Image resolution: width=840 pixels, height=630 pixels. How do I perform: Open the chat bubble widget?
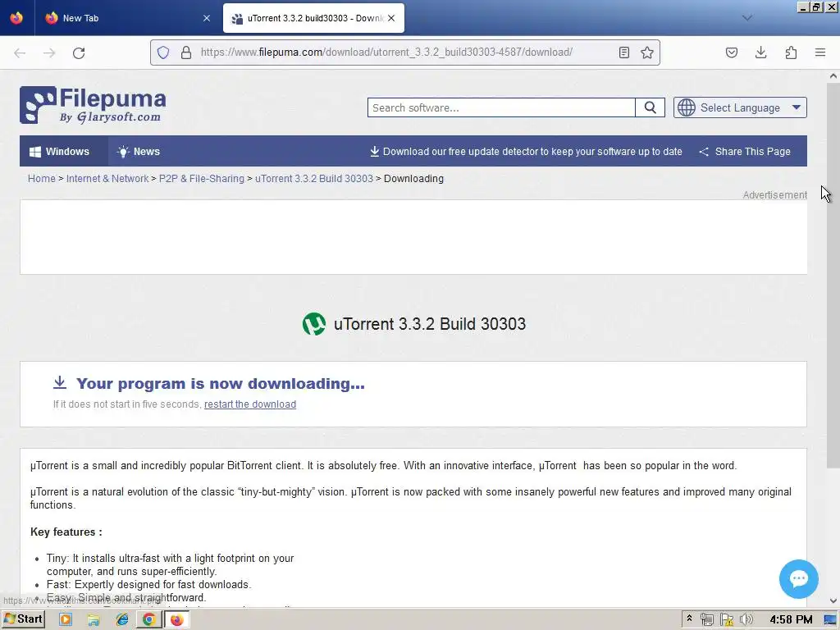tap(798, 579)
